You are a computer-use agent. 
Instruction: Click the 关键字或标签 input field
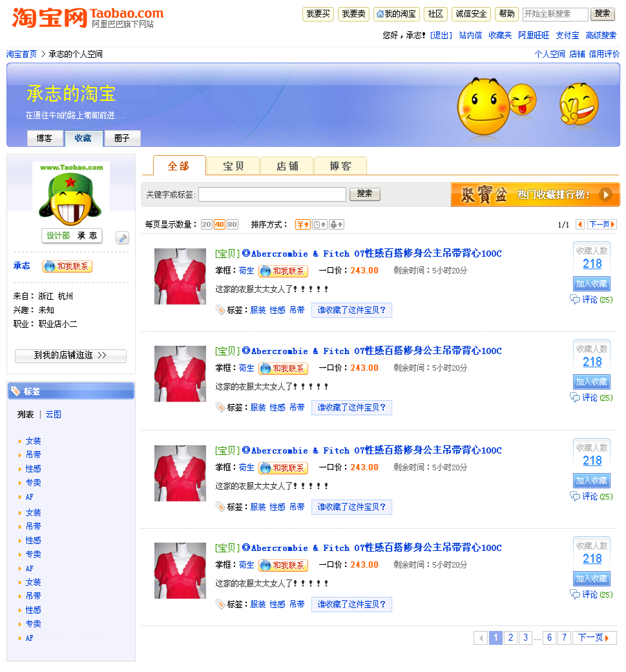point(272,195)
